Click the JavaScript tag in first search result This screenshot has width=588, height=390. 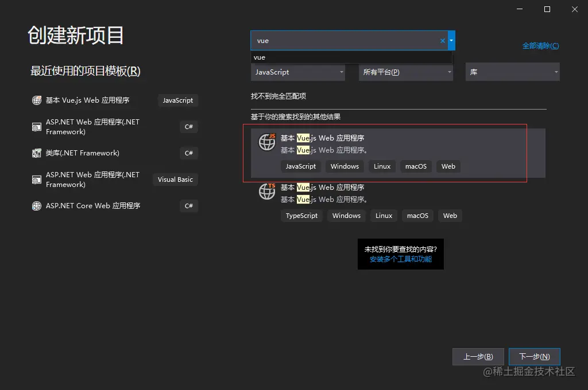pos(301,166)
